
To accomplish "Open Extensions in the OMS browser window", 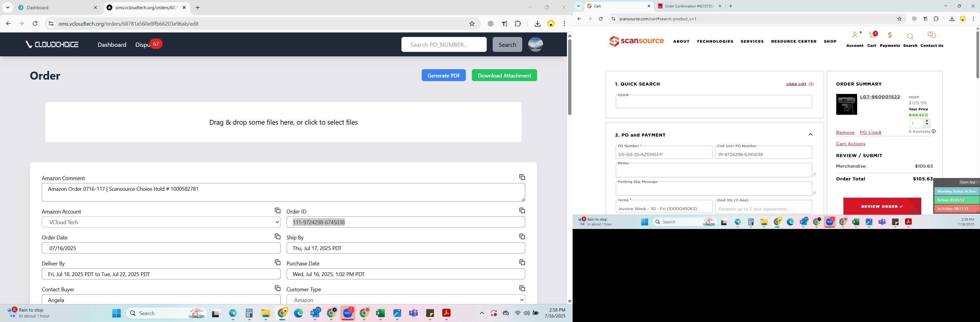I will (x=517, y=24).
